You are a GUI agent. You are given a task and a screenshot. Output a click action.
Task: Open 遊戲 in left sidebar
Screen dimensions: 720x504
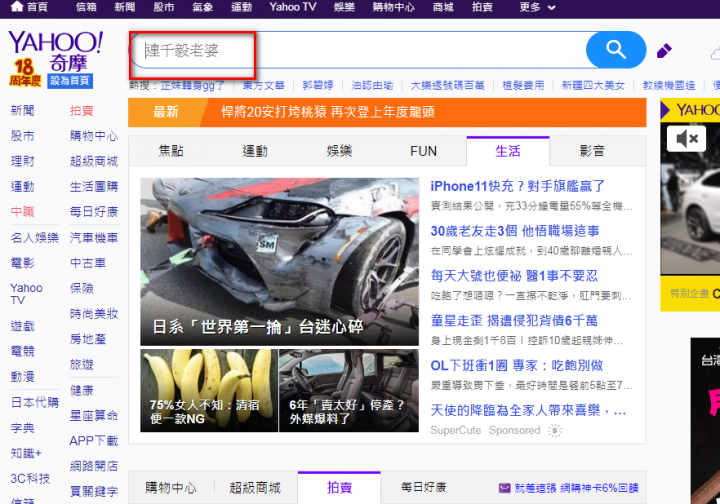(x=22, y=326)
